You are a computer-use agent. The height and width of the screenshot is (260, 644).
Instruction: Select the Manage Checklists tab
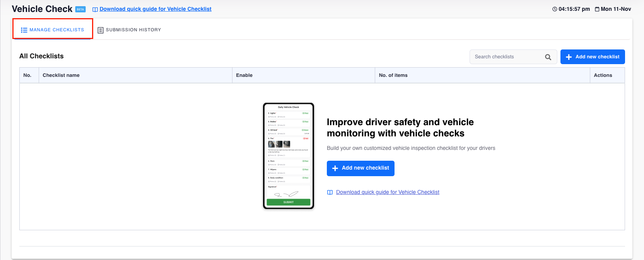[53, 30]
